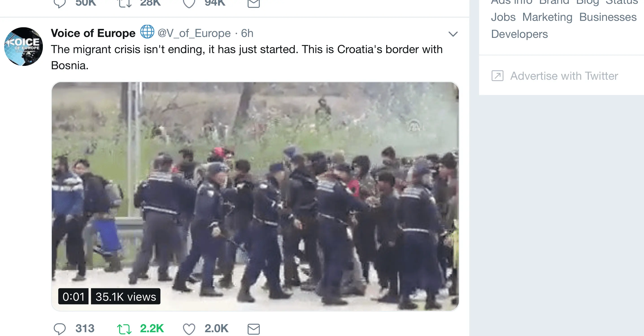Open the tweet options chevron menu
644x336 pixels.
pos(453,34)
